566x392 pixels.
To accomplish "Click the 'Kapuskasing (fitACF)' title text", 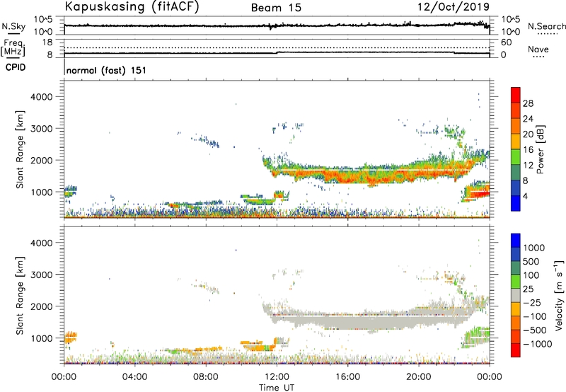I will coord(132,6).
